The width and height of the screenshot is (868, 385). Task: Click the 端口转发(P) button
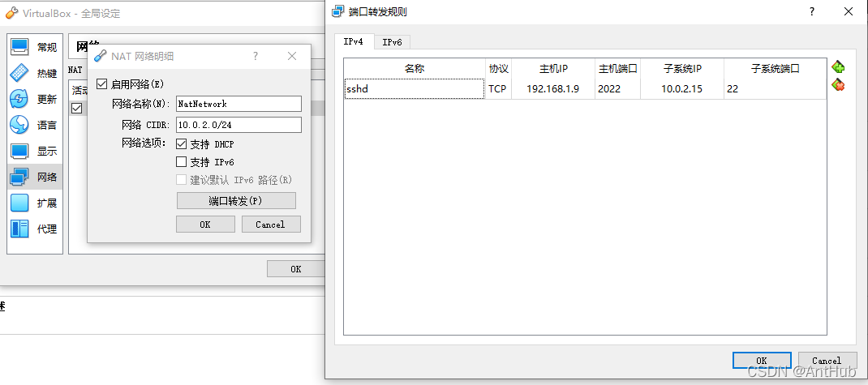click(236, 201)
